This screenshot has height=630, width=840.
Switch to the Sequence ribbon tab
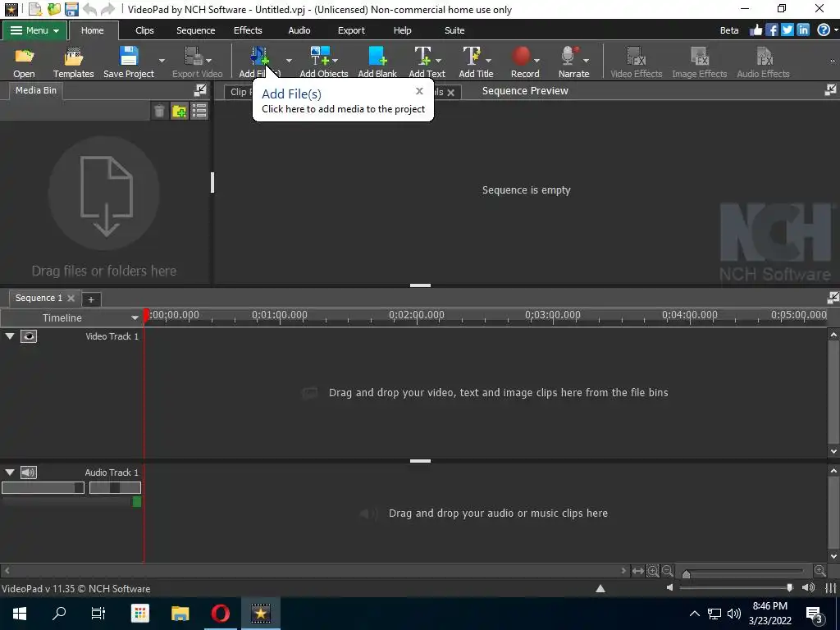coord(195,30)
